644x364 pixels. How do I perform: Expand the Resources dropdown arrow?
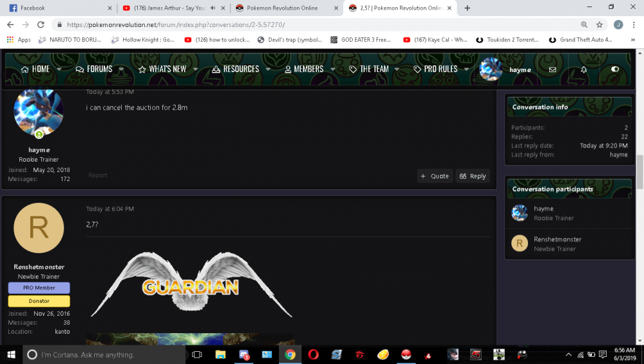[268, 69]
